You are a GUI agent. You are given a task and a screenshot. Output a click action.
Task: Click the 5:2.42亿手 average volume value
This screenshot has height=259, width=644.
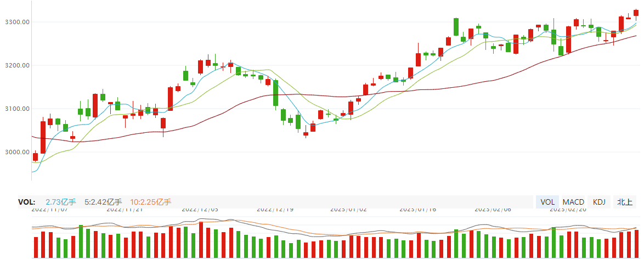coord(104,202)
